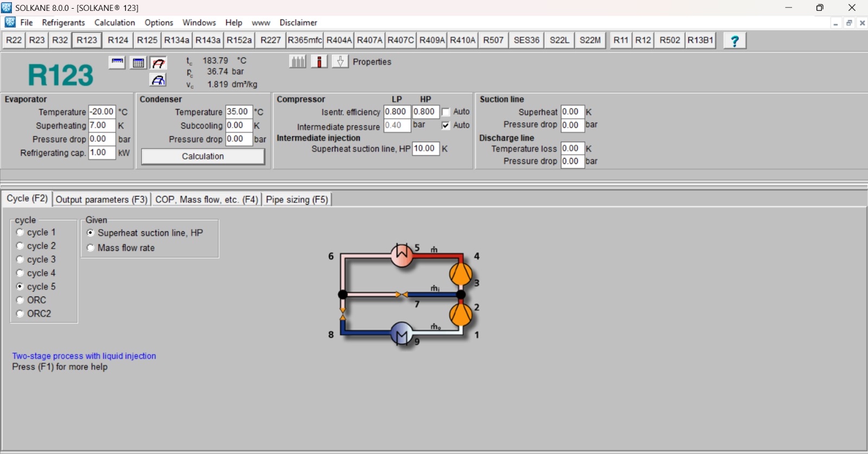Image resolution: width=868 pixels, height=454 pixels.
Task: Pick the R365mfc refrigerant button
Action: point(305,40)
